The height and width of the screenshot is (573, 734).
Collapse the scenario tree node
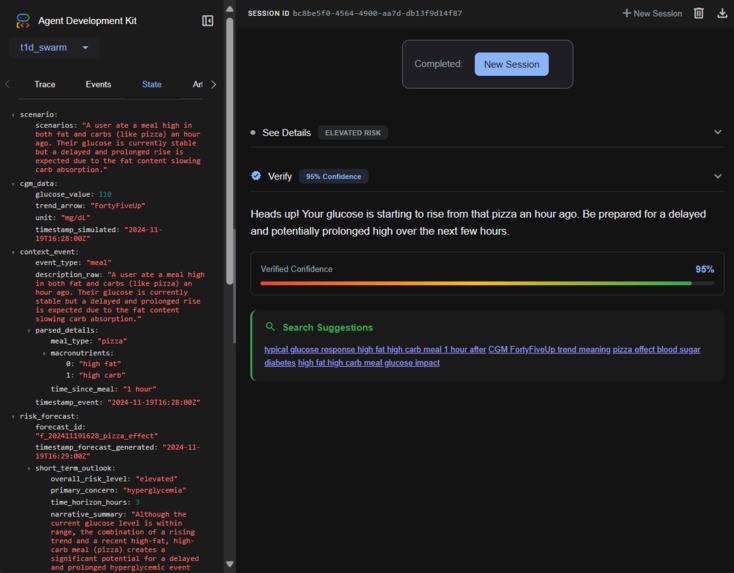point(13,115)
